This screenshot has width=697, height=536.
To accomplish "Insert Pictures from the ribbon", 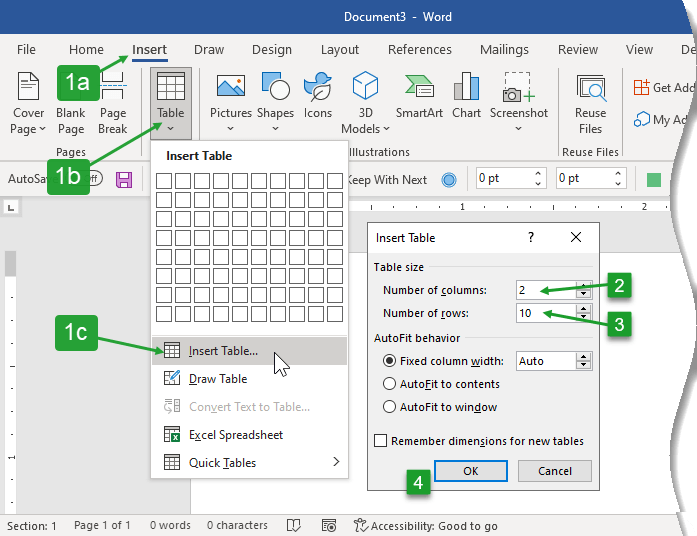I will [231, 102].
